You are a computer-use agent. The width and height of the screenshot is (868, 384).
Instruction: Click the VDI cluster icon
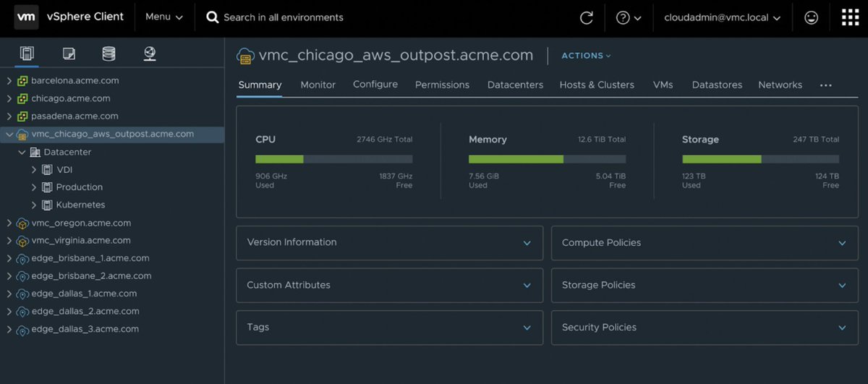[48, 170]
